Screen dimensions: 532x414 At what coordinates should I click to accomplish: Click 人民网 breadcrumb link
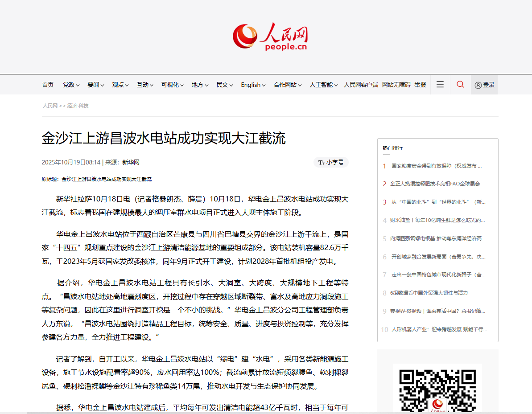(x=50, y=106)
